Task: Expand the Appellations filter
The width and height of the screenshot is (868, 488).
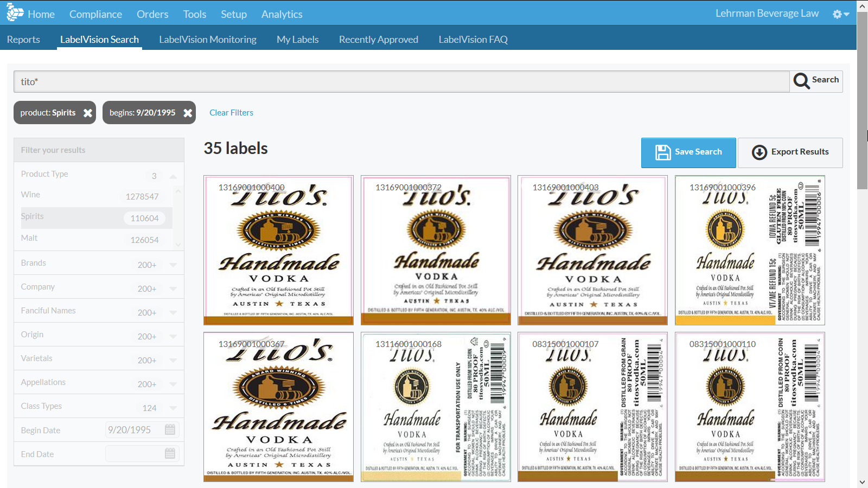Action: (173, 384)
